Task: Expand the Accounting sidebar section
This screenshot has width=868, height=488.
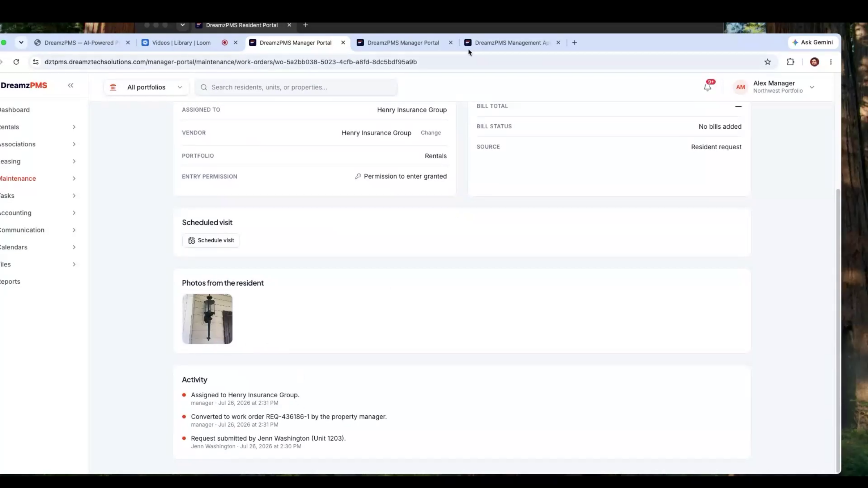Action: [x=74, y=213]
